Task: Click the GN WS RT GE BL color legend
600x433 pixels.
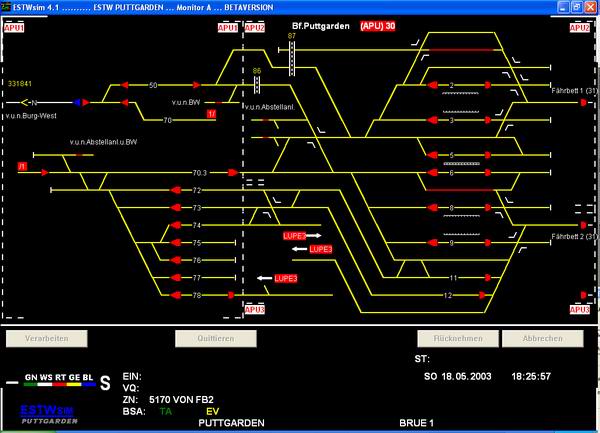Action: (56, 380)
